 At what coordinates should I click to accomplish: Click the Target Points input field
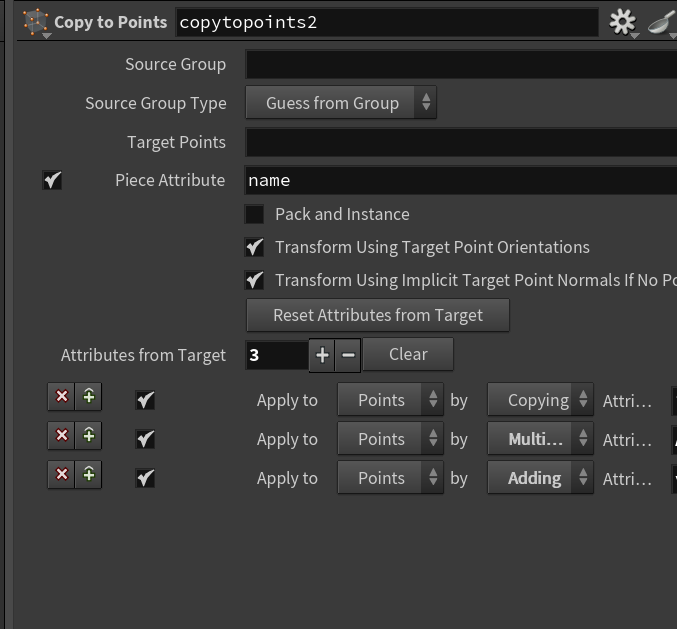(x=461, y=142)
